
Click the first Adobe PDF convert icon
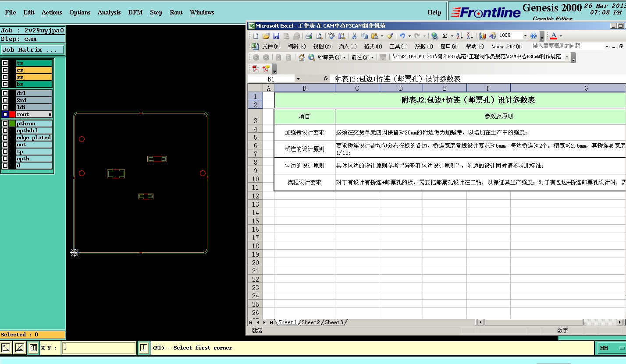[x=256, y=69]
